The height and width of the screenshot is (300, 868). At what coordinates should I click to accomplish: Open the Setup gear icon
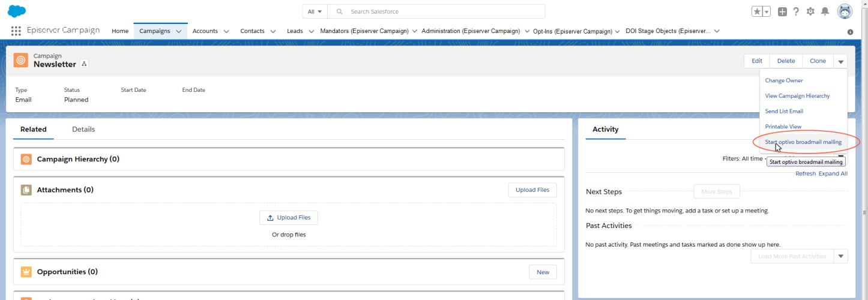[x=810, y=11]
